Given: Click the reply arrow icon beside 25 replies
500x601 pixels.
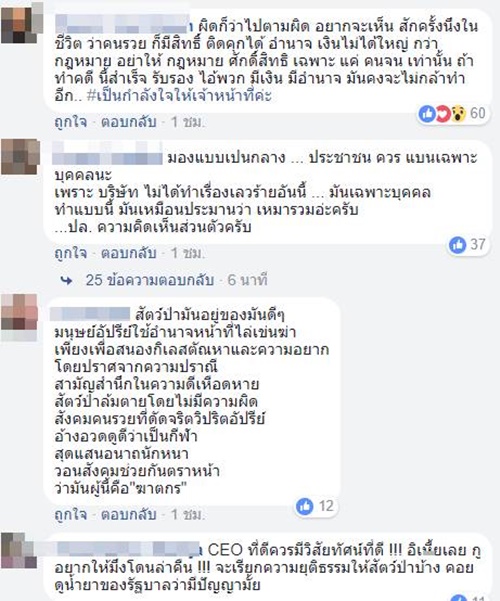Looking at the screenshot, I should (x=67, y=281).
